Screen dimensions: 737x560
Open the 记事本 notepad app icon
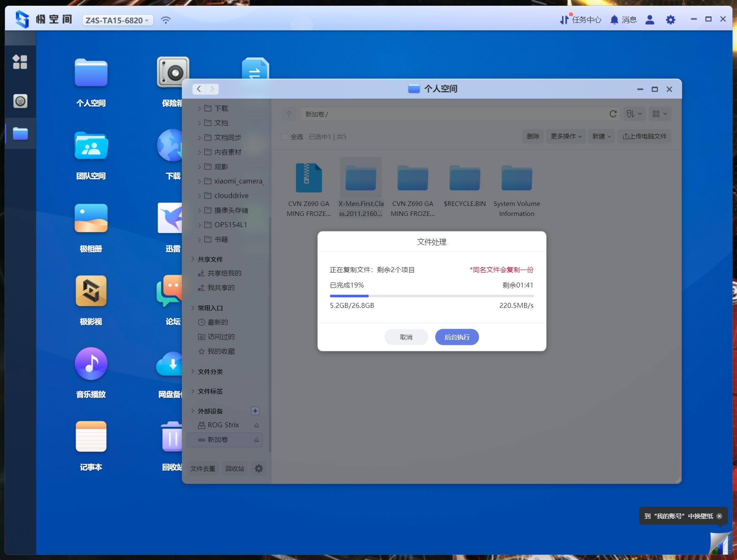(x=91, y=437)
